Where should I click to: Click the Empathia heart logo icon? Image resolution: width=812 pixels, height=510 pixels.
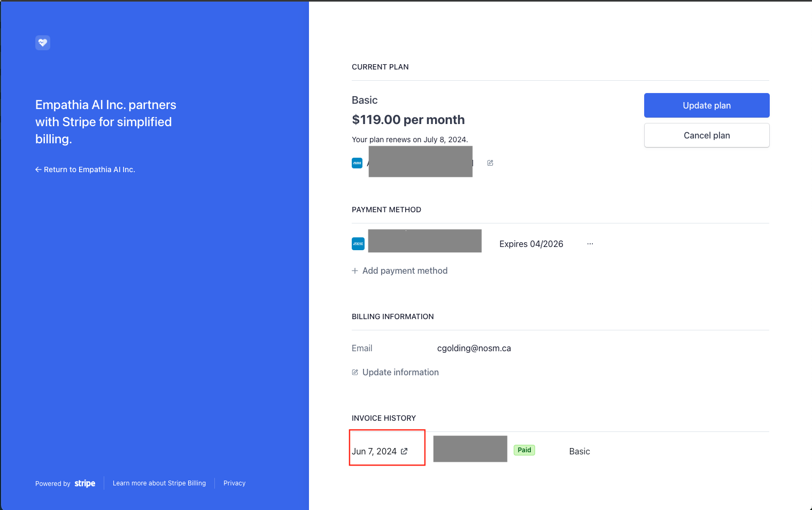pyautogui.click(x=43, y=43)
